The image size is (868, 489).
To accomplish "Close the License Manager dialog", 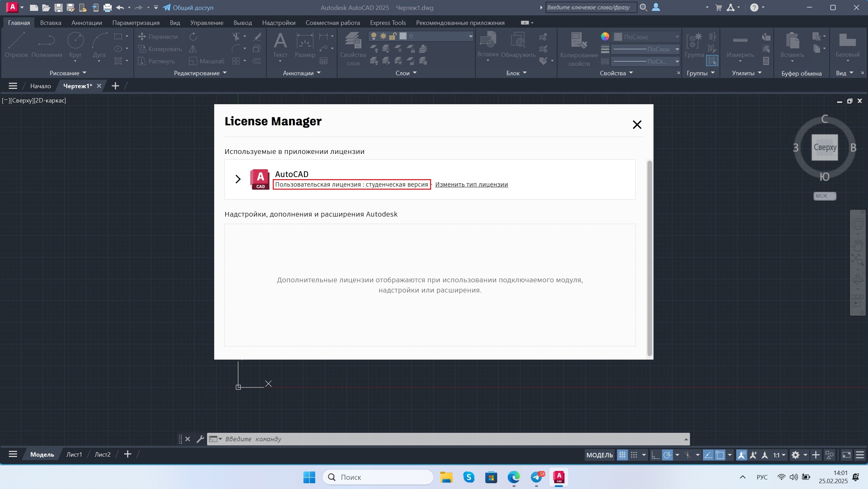I will coord(637,124).
